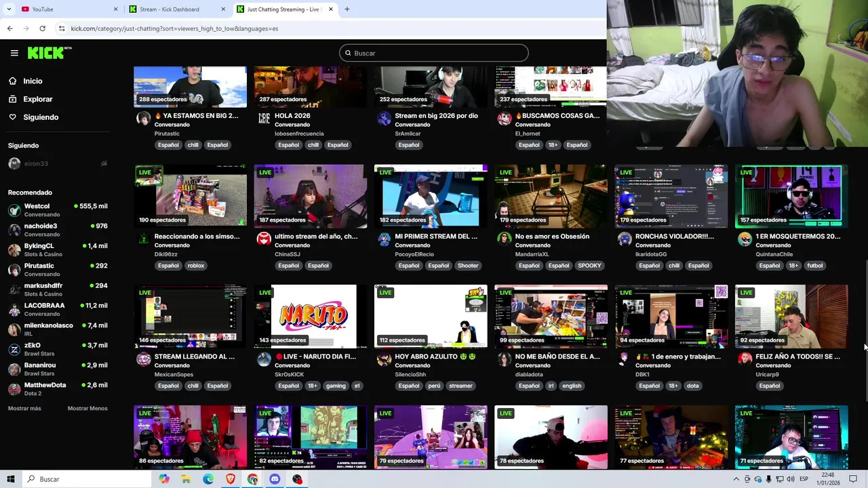Viewport: 868px width, 488px height.
Task: Open channel name MandarriaXL
Action: coord(532,254)
